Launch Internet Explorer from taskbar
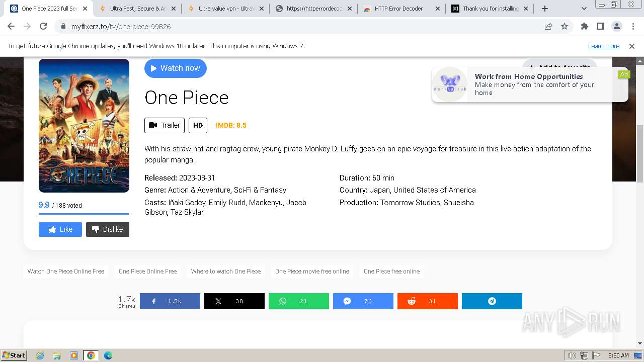Image resolution: width=644 pixels, height=362 pixels. pyautogui.click(x=40, y=355)
